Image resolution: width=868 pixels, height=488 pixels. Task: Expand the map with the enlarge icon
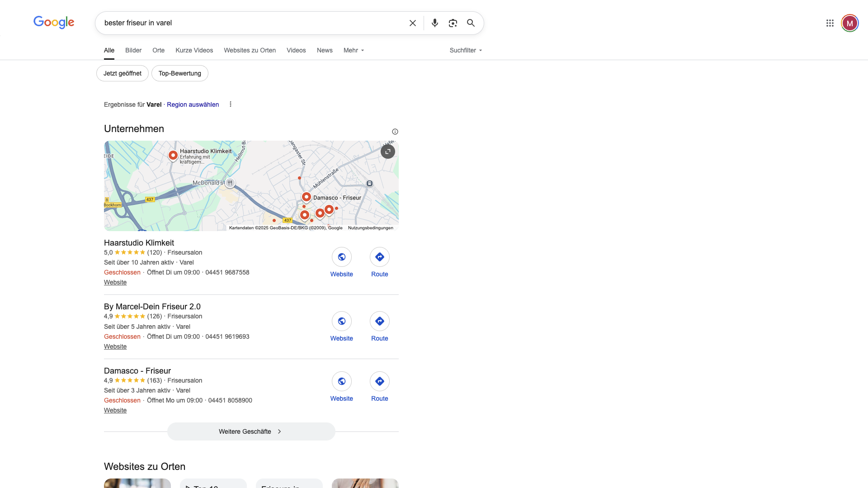click(387, 152)
